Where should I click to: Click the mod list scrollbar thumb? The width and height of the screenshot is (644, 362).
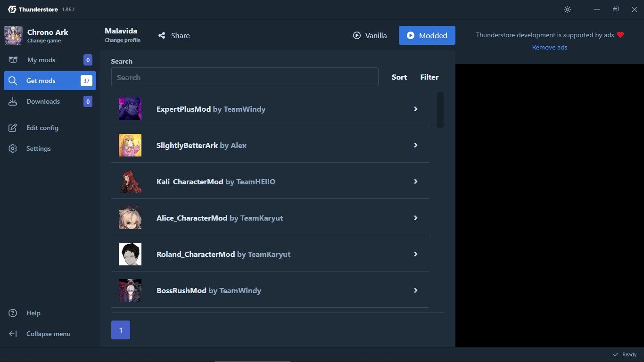(x=440, y=110)
